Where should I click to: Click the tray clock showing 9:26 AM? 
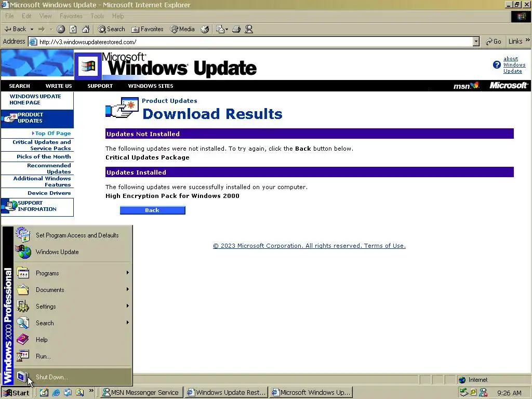pos(509,393)
